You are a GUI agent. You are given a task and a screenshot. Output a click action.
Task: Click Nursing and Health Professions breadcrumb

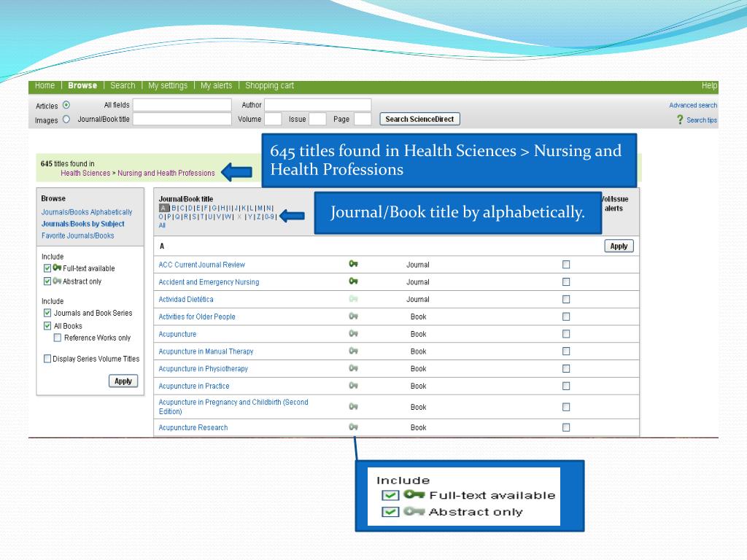[166, 173]
